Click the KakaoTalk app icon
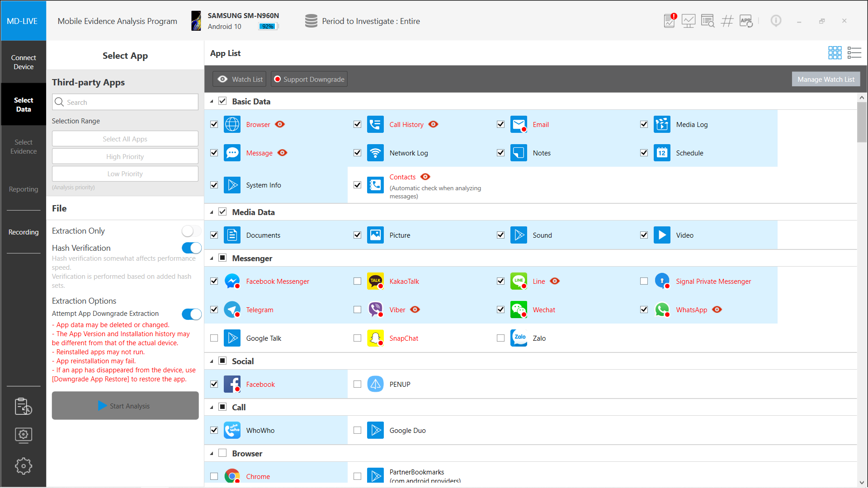This screenshot has width=868, height=488. pyautogui.click(x=375, y=281)
